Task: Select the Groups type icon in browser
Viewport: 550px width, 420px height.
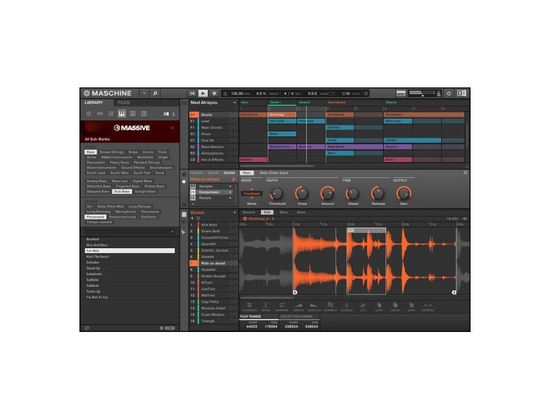Action: coord(100,114)
